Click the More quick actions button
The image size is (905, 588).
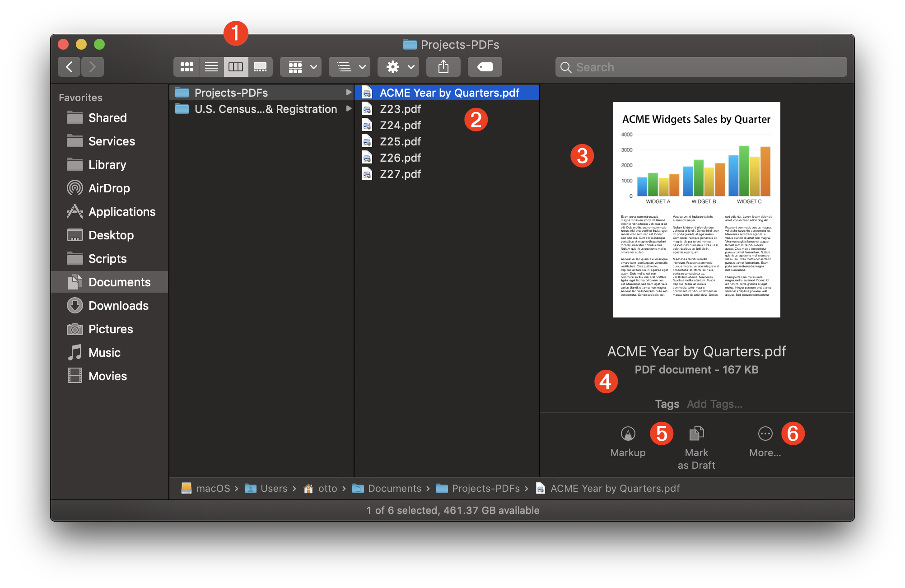(x=765, y=442)
